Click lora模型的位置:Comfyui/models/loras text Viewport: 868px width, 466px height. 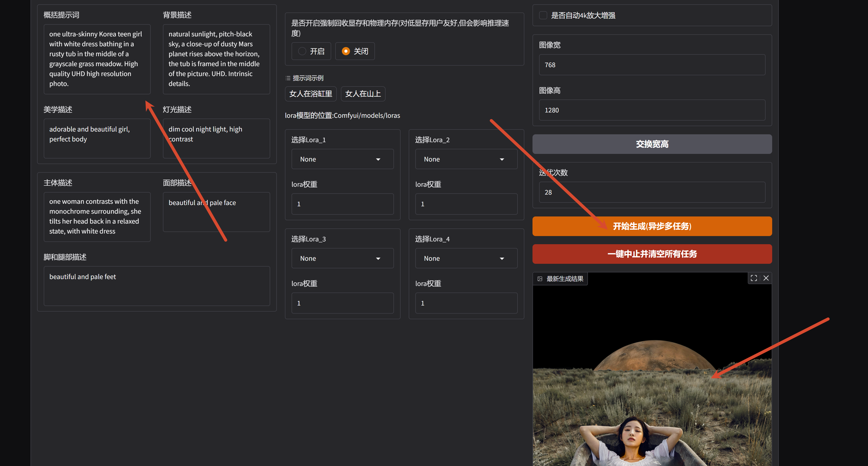(342, 115)
